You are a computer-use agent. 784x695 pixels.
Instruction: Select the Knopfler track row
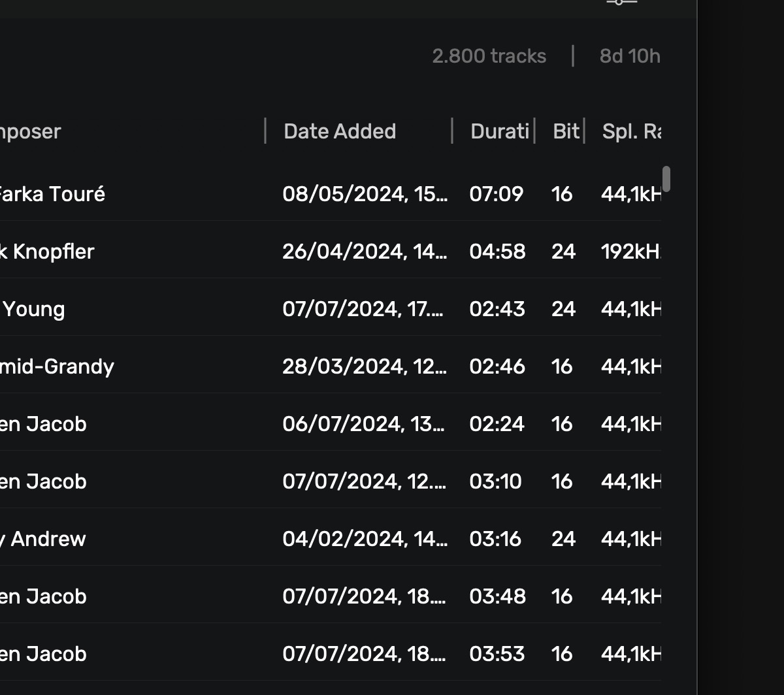tap(47, 251)
